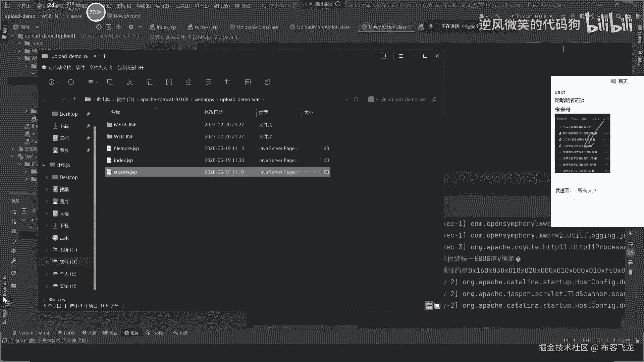Click the cut scissors toolbar icon

pos(130,82)
